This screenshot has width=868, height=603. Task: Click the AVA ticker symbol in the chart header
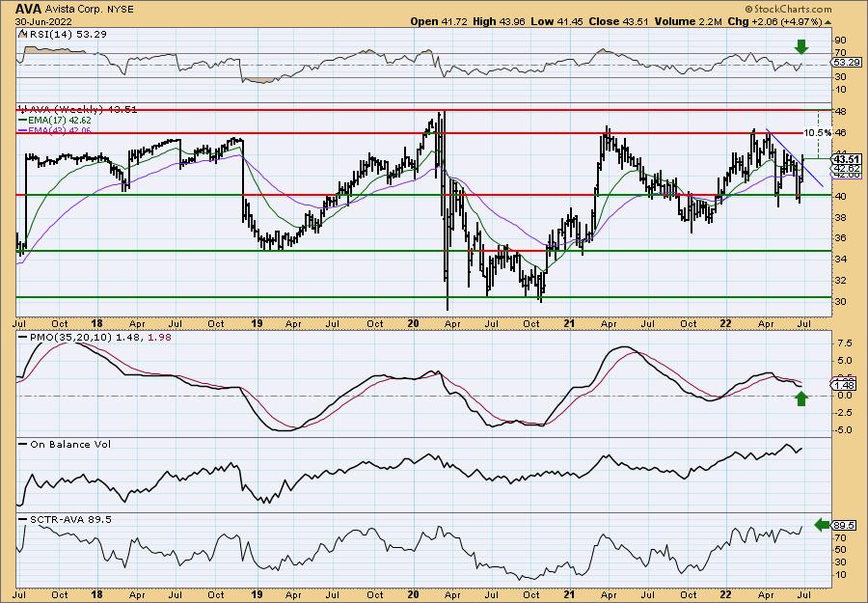tap(27, 9)
